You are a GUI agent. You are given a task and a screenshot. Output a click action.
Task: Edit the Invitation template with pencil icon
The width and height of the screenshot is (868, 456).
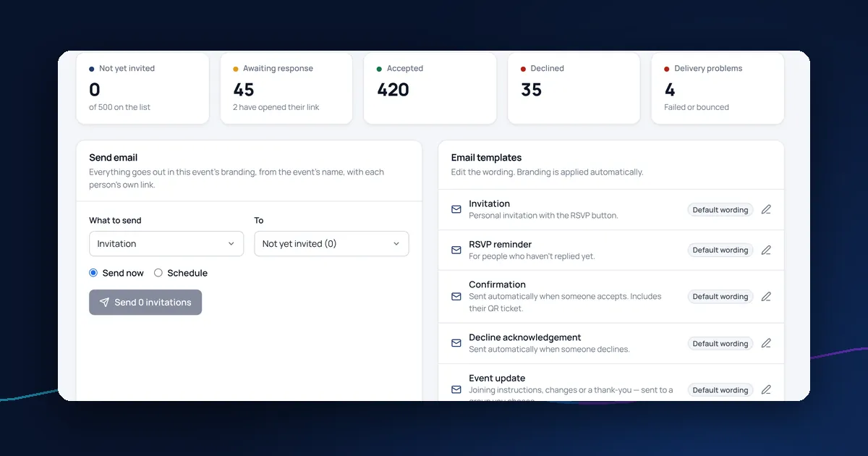(766, 209)
